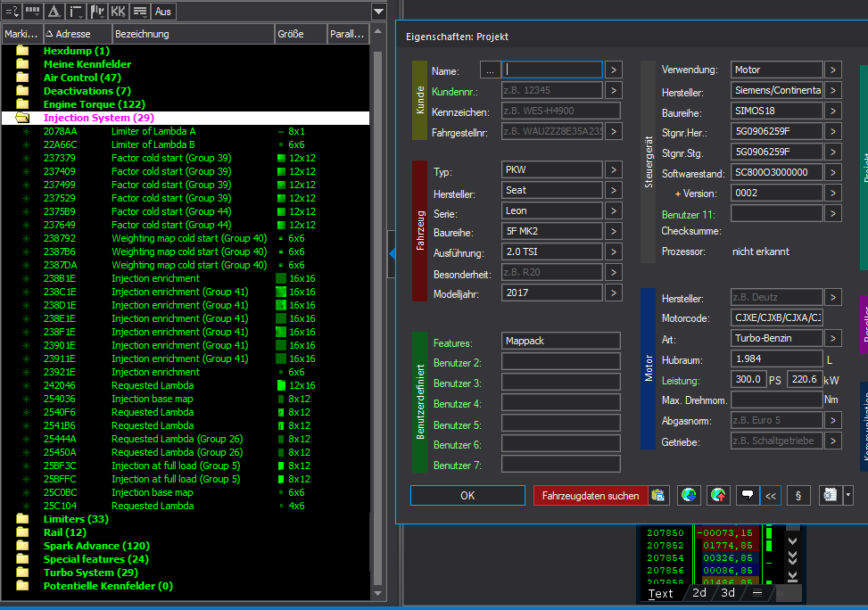868x610 pixels.
Task: Click the document settings icon in dialog
Action: tap(829, 496)
